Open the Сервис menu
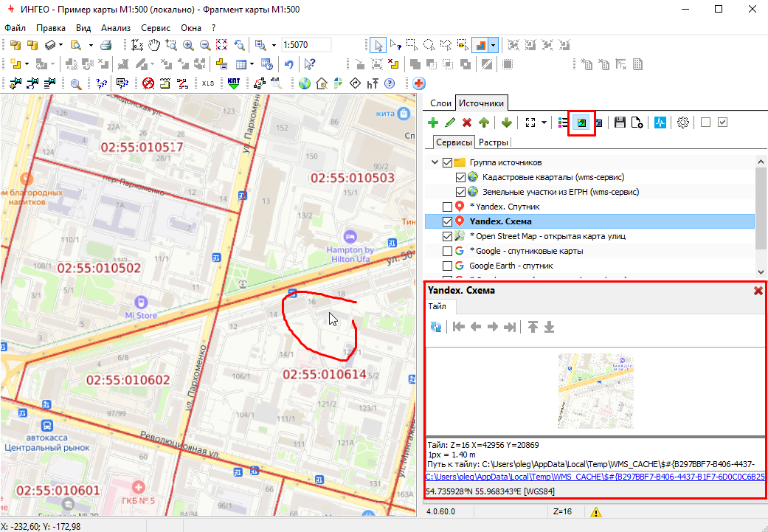This screenshot has width=768, height=532. [155, 28]
